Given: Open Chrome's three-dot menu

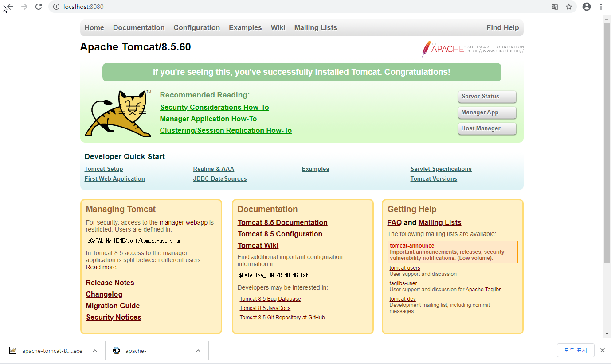Looking at the screenshot, I should click(x=601, y=7).
